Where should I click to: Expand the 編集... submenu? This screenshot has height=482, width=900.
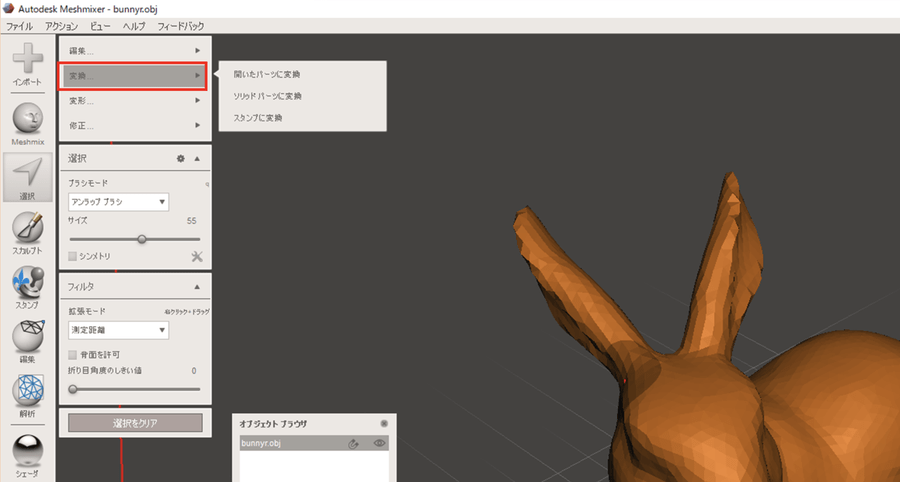point(135,51)
